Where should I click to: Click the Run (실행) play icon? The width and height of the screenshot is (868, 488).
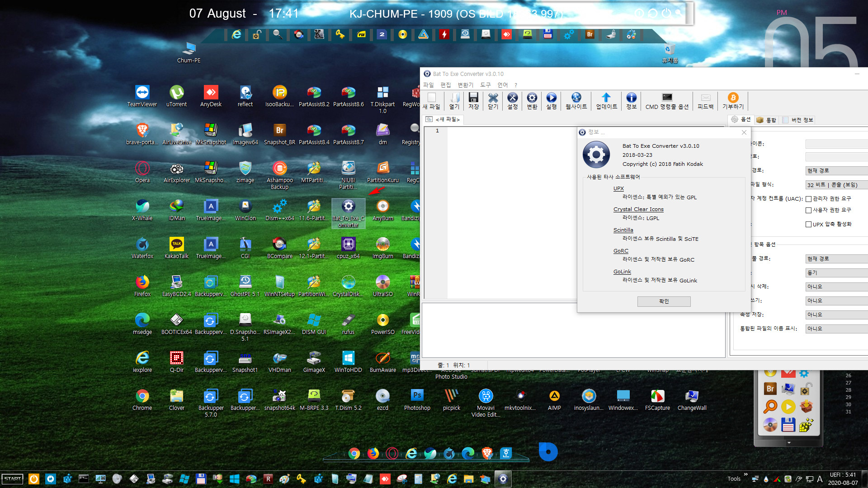point(551,101)
